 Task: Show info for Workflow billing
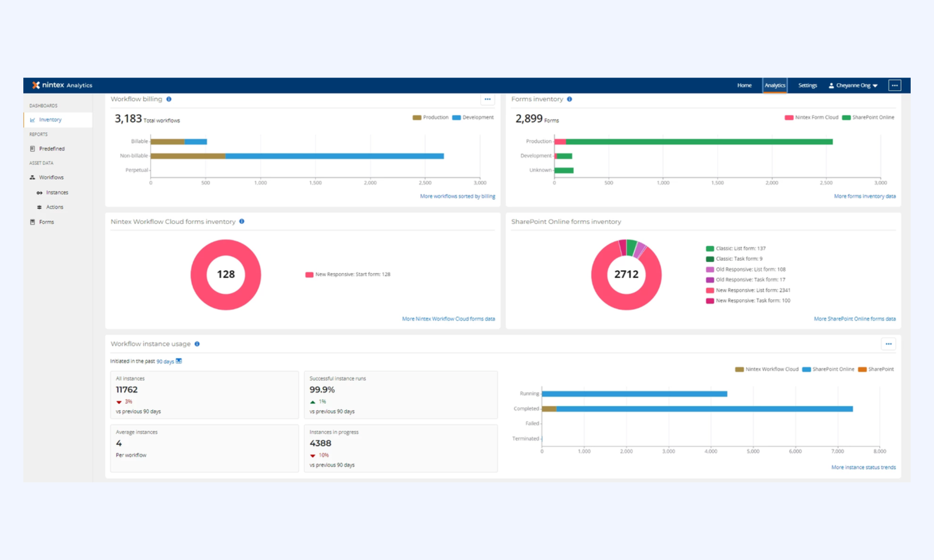[169, 99]
